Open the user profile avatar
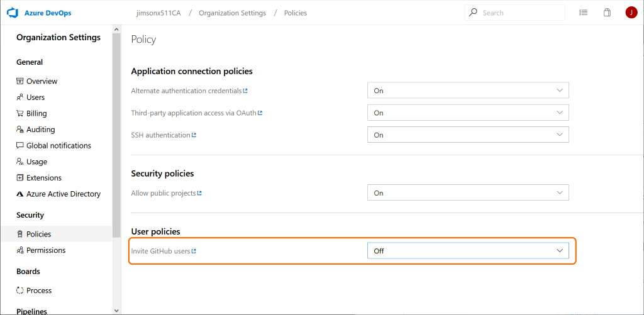Viewport: 644px width, 315px height. coord(631,13)
